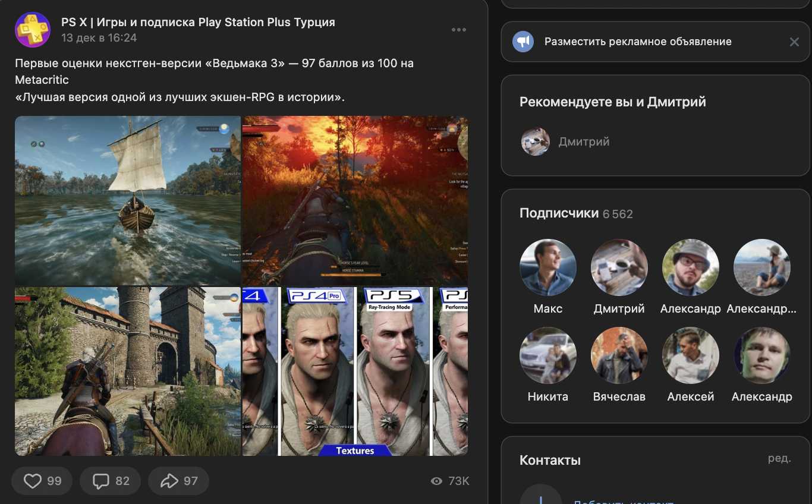Share the post via arrow button
The image size is (812, 504).
point(179,481)
